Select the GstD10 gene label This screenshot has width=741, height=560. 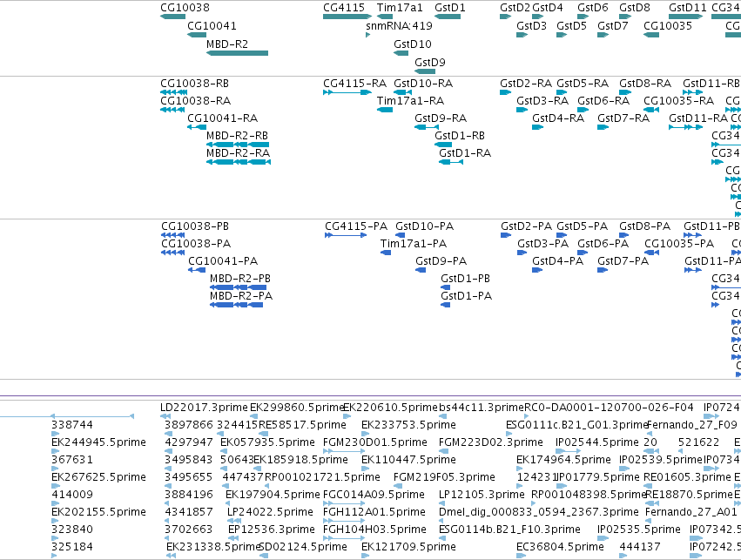pos(413,44)
